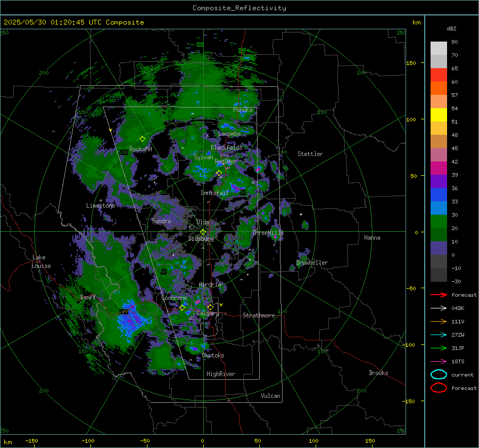This screenshot has height=448, width=479.
Task: Click the Drumheller town label
Action: tap(312, 263)
